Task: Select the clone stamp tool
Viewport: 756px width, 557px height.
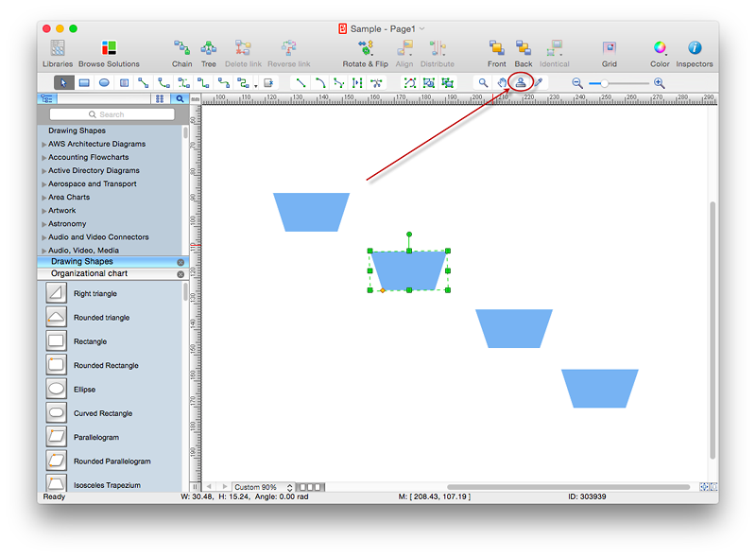Action: 521,83
